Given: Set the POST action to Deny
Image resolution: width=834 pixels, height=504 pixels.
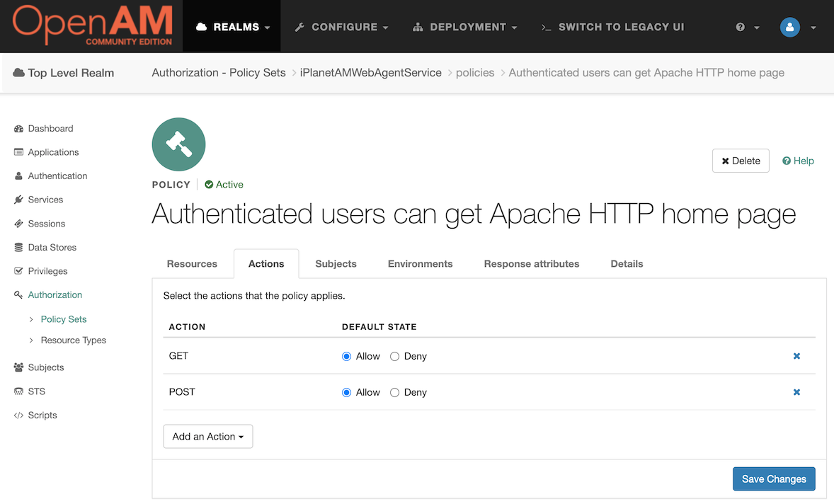Looking at the screenshot, I should pyautogui.click(x=394, y=392).
